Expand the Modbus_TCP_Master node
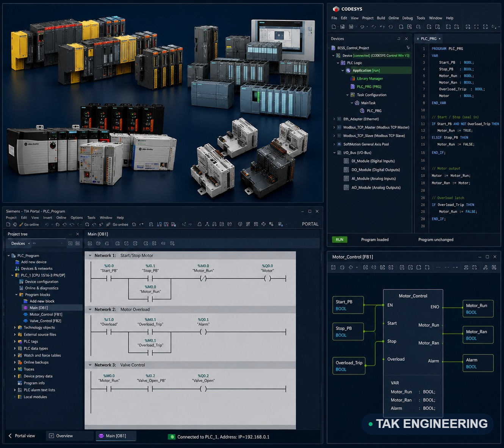This screenshot has height=448, width=504. tap(334, 127)
